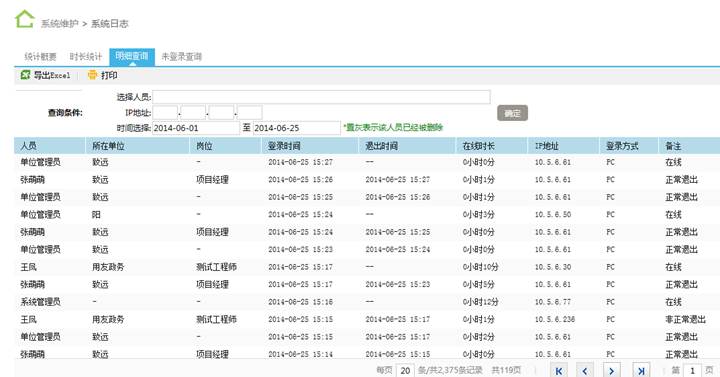Click 系统日志 breadcrumb link

pyautogui.click(x=110, y=23)
